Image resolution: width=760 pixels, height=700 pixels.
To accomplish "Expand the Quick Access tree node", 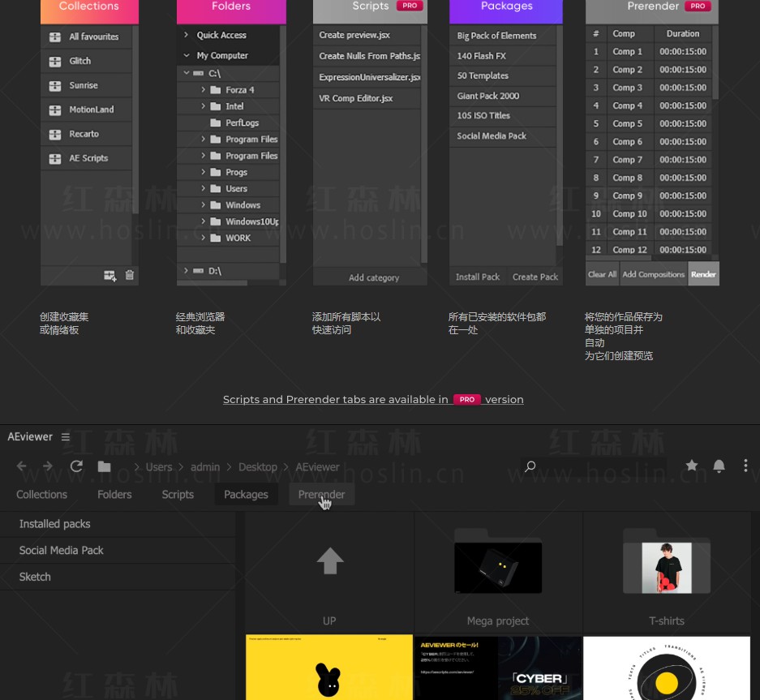I will [x=186, y=35].
